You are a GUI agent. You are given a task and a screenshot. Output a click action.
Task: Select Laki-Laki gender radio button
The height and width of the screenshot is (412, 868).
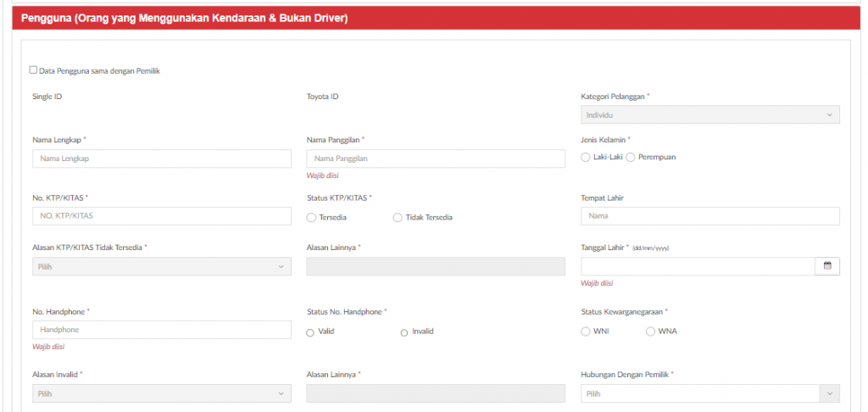pos(586,158)
